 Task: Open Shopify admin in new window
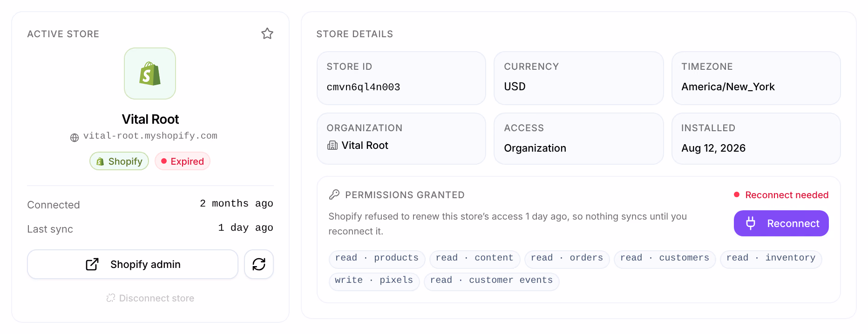pyautogui.click(x=133, y=264)
